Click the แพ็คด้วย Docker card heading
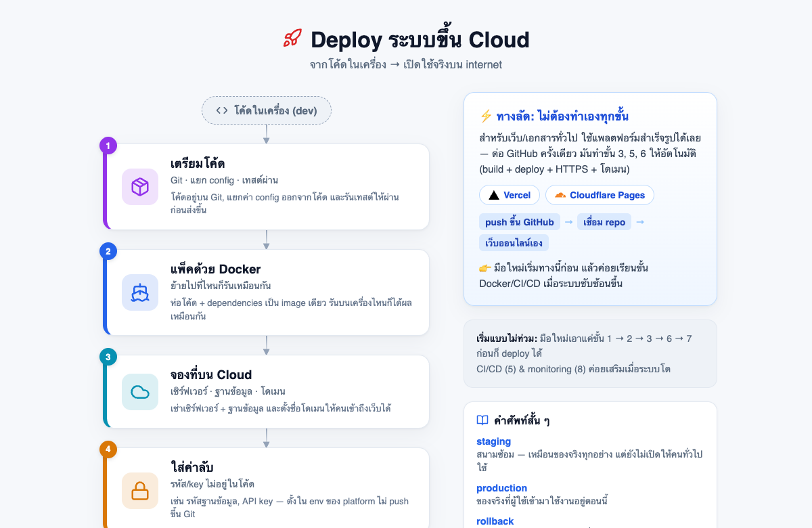The image size is (812, 528). coord(216,269)
